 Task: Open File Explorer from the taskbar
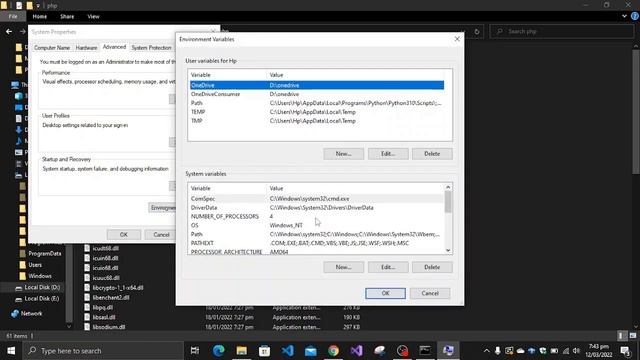click(242, 350)
